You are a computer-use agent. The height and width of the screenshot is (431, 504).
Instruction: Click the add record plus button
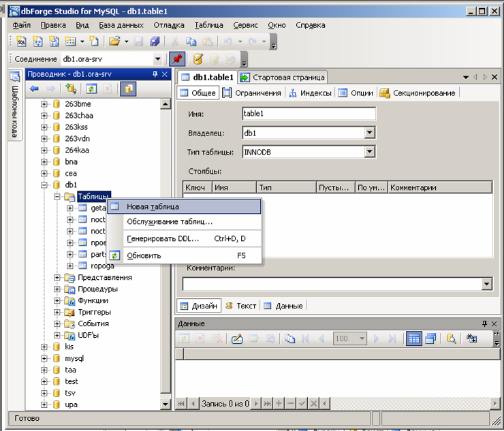279,403
